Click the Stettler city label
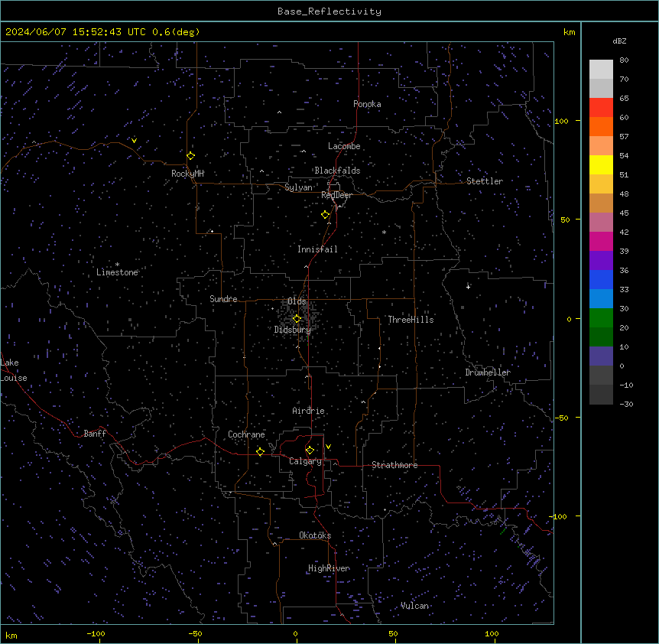Image resolution: width=659 pixels, height=644 pixels. tap(485, 181)
